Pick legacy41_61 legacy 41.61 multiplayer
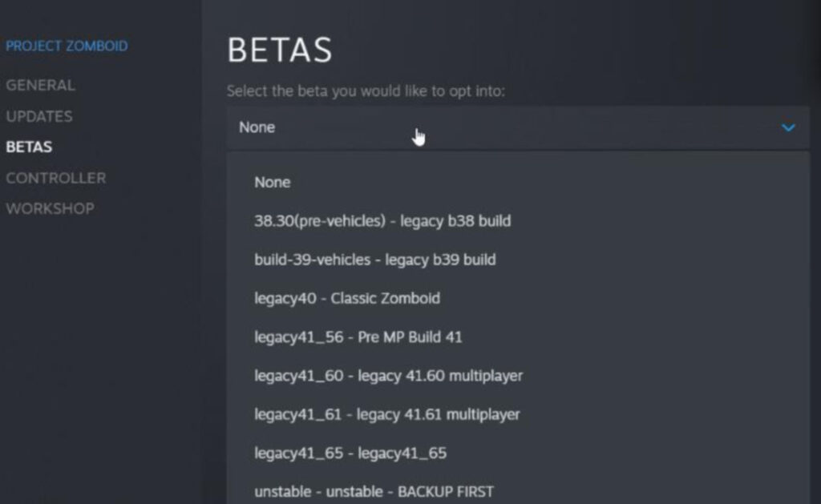 pyautogui.click(x=387, y=414)
